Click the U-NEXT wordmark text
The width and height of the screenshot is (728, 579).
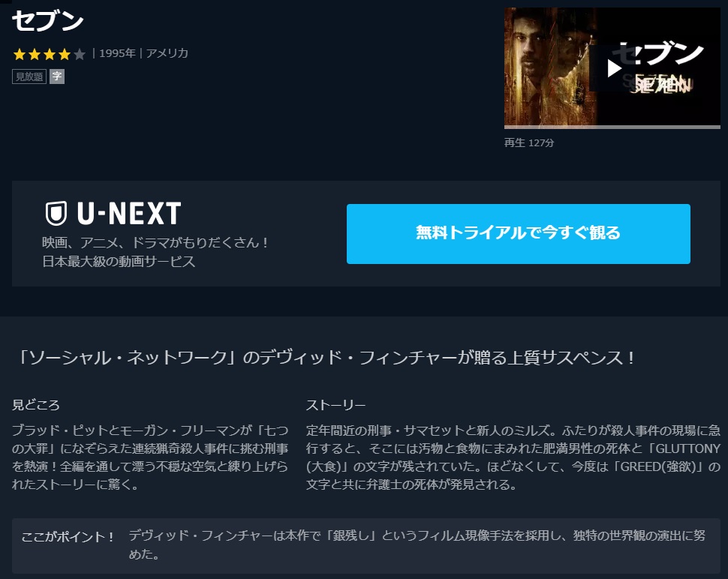coord(129,214)
